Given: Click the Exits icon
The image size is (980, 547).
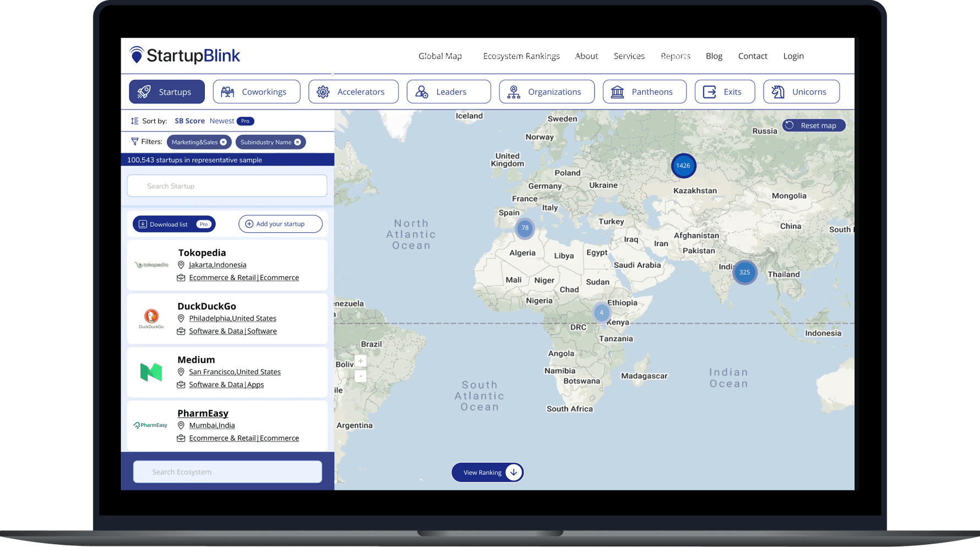Looking at the screenshot, I should click(x=710, y=91).
